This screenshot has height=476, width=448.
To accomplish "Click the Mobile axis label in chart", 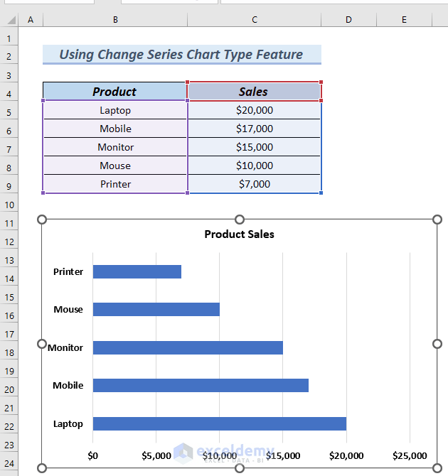I will click(68, 385).
